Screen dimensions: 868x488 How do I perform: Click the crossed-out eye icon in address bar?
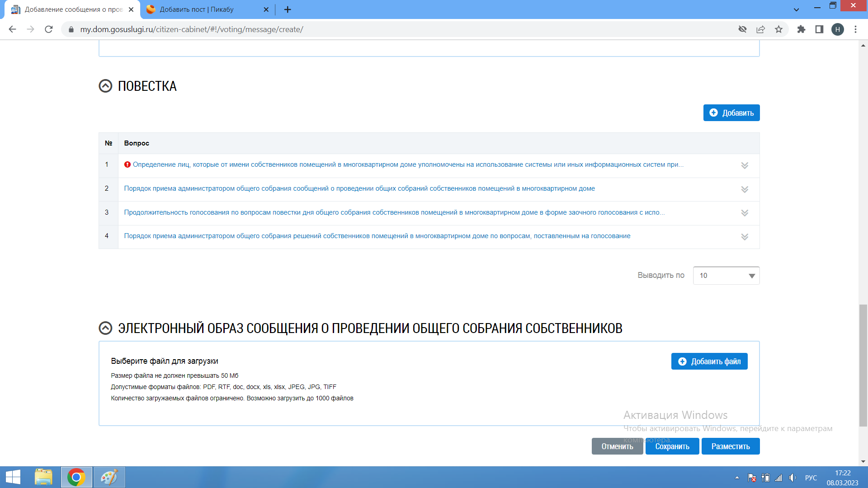pyautogui.click(x=742, y=29)
